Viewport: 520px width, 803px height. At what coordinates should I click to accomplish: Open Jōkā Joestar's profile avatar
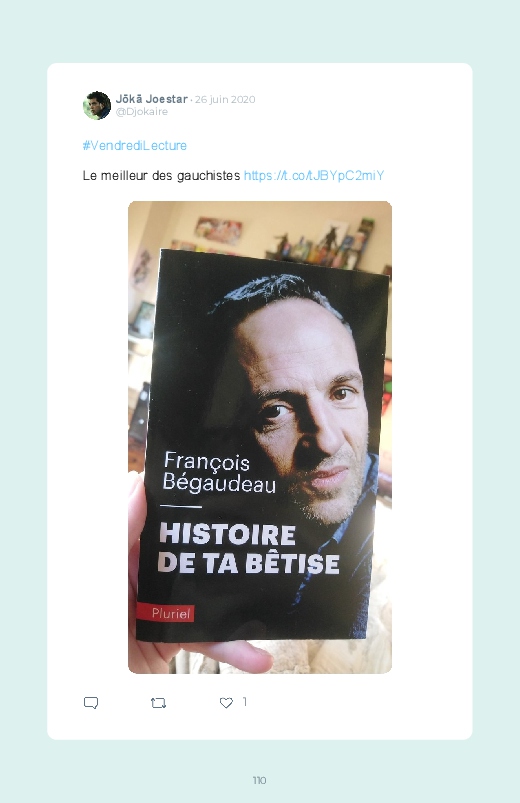97,105
